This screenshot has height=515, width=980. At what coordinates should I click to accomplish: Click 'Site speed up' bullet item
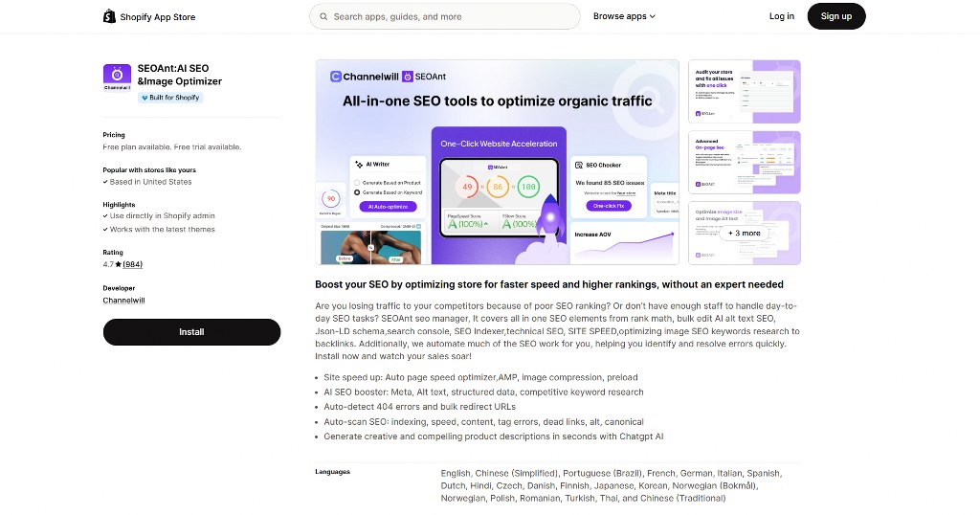tap(480, 377)
